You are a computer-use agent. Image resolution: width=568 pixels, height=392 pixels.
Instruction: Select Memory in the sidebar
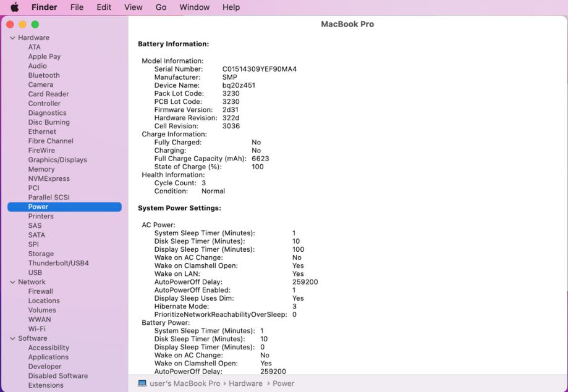41,169
